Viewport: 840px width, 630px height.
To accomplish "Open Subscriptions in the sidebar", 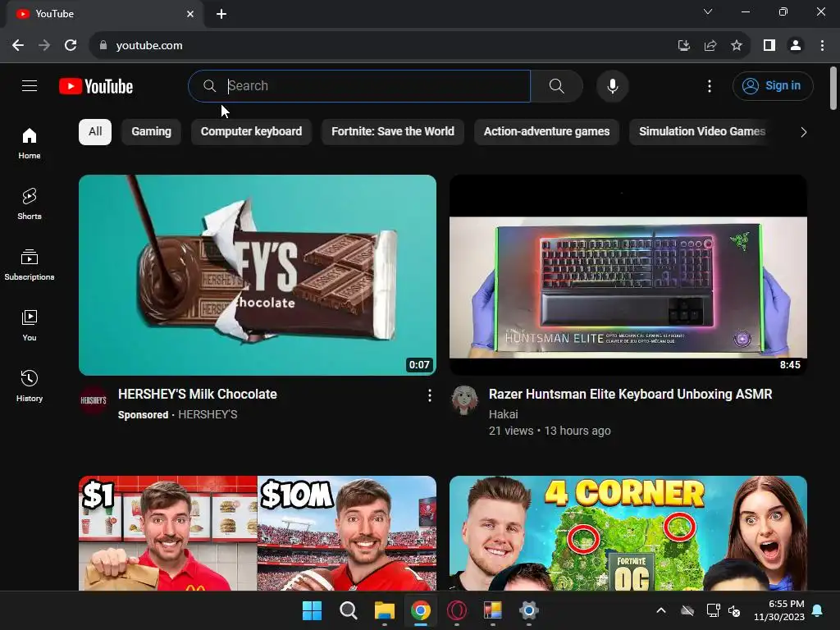I will (30, 265).
